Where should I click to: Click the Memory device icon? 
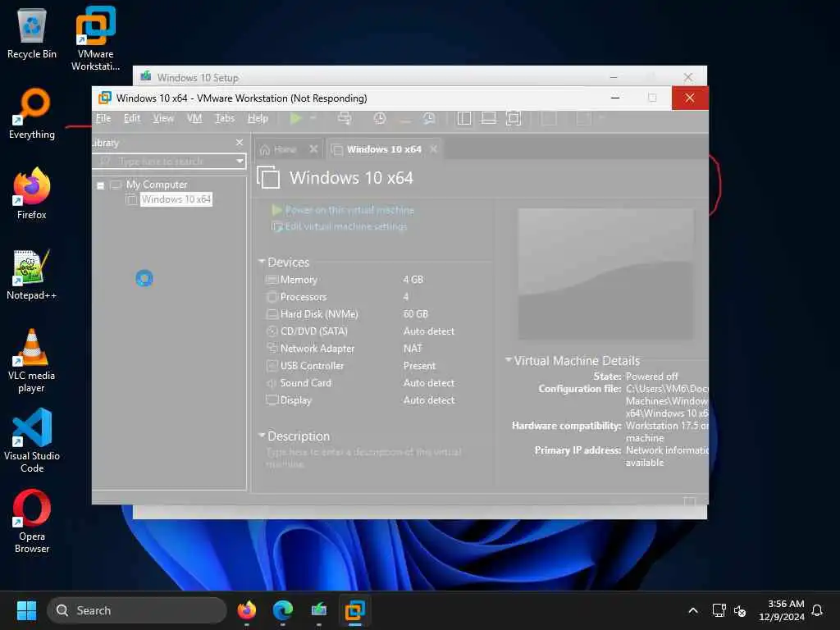pyautogui.click(x=272, y=280)
